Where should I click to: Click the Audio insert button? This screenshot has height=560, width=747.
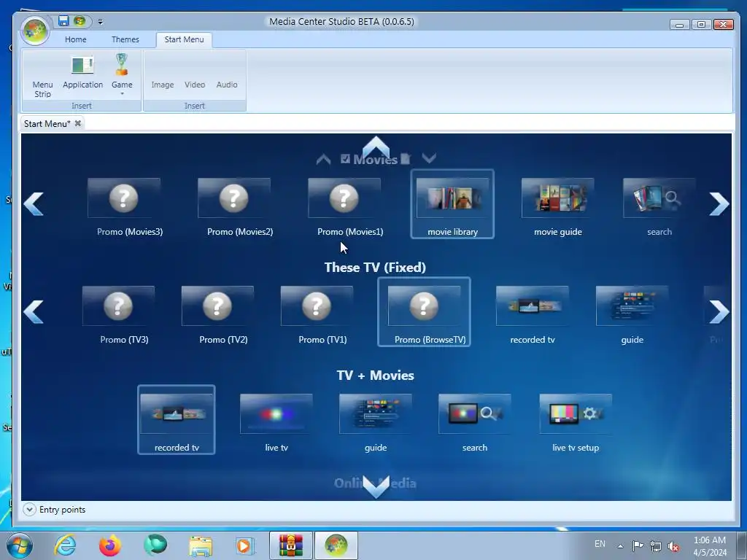227,85
